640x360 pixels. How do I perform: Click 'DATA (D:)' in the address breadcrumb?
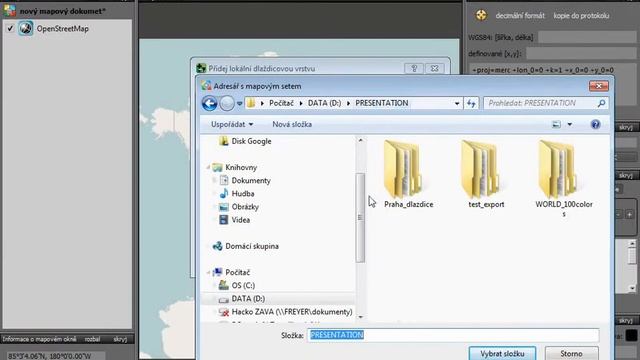click(x=324, y=103)
